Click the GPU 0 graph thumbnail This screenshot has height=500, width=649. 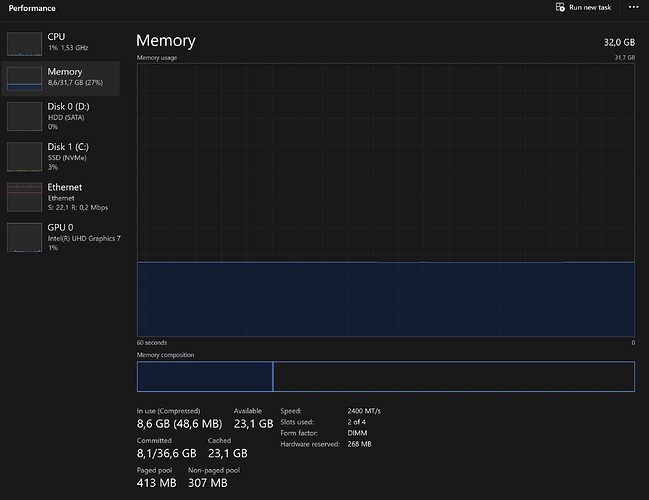point(24,237)
